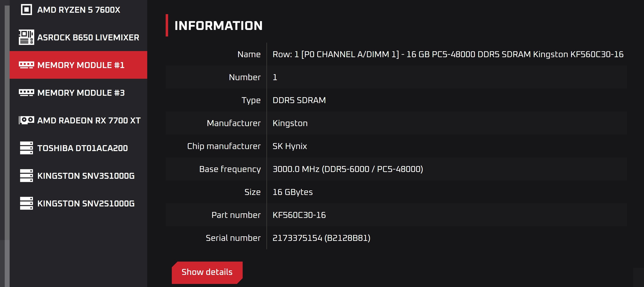
Task: Click the graphics card icon for Radeon RX 7700 XT
Action: (x=26, y=120)
